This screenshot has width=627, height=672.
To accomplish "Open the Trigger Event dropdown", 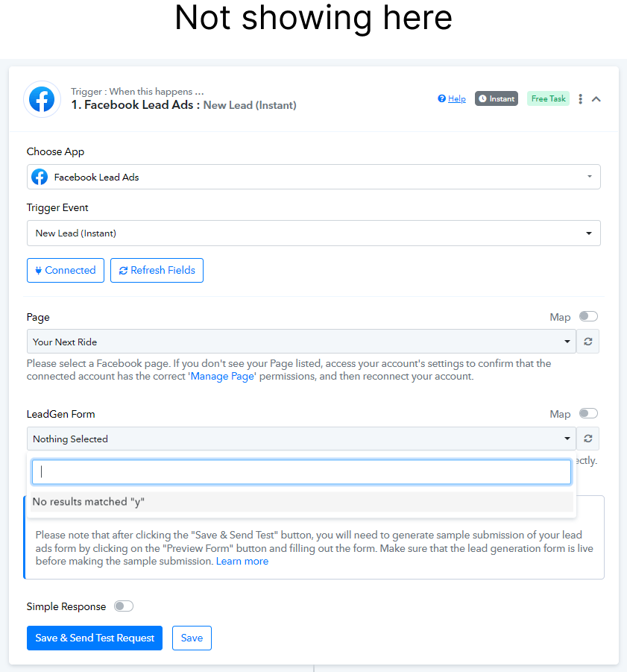I will pos(313,233).
